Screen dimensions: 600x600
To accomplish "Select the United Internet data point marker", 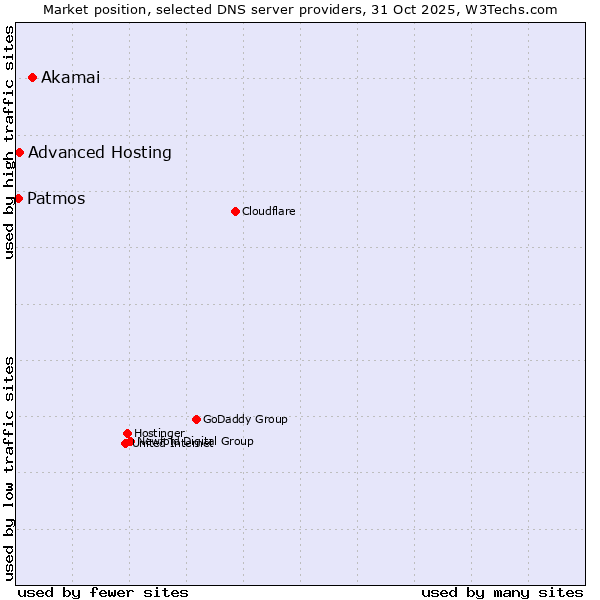I will 124,444.
